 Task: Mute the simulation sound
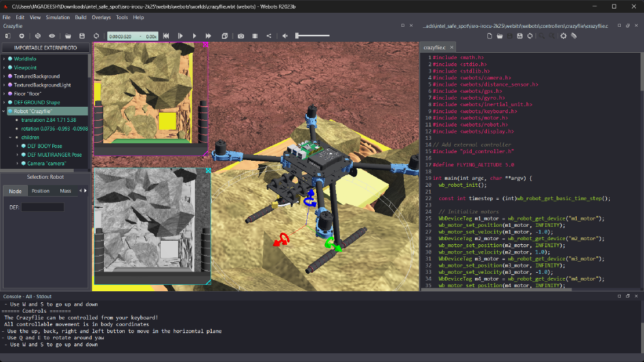pyautogui.click(x=285, y=36)
